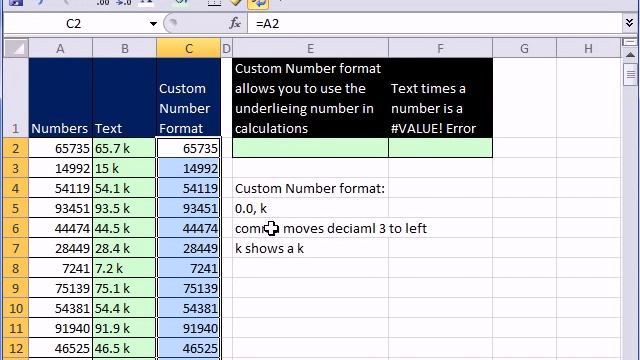Open the Name Box dropdown arrow

coord(153,24)
